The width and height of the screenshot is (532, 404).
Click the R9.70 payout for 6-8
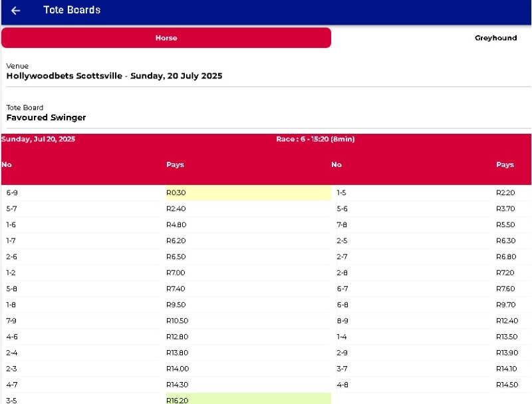505,305
